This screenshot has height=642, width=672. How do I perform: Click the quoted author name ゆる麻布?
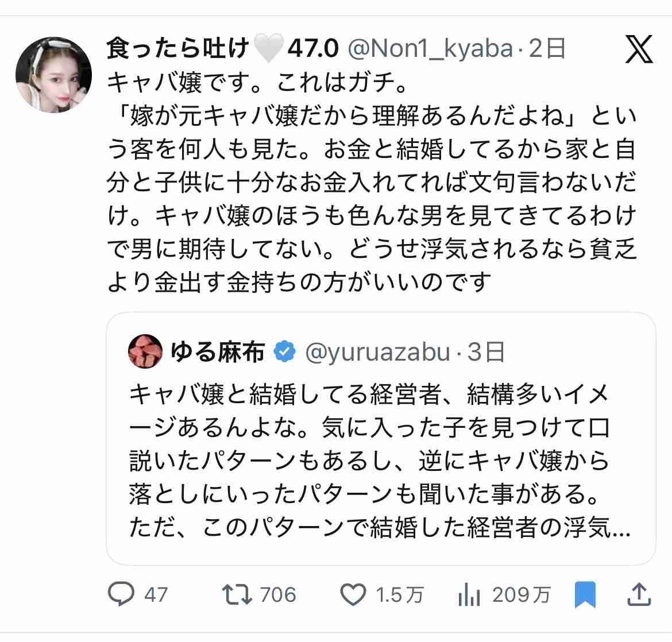click(x=218, y=351)
